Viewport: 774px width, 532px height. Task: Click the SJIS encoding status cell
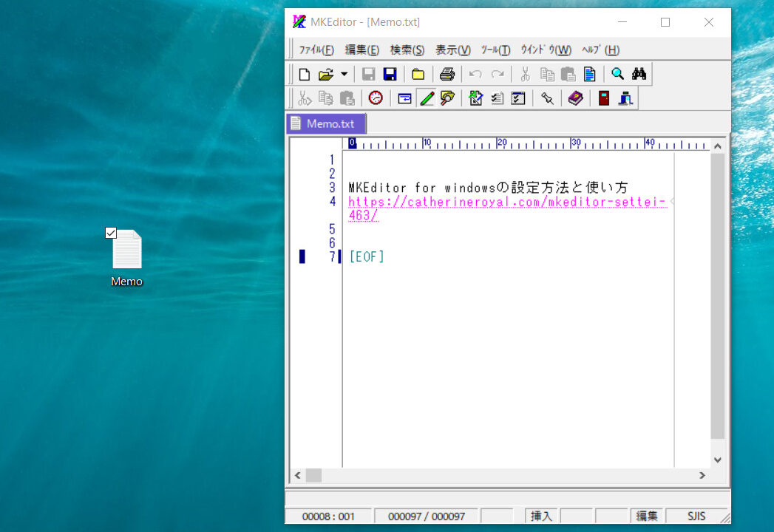(x=696, y=516)
